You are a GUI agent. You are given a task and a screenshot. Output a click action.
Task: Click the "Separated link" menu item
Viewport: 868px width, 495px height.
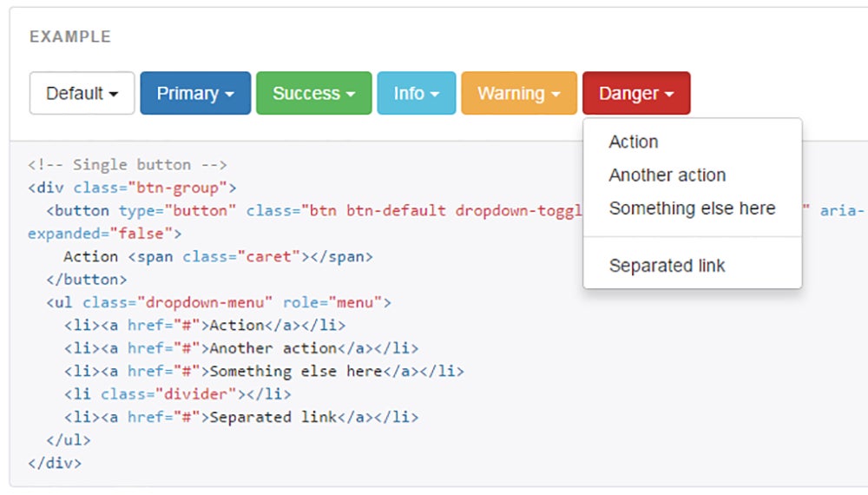(667, 266)
